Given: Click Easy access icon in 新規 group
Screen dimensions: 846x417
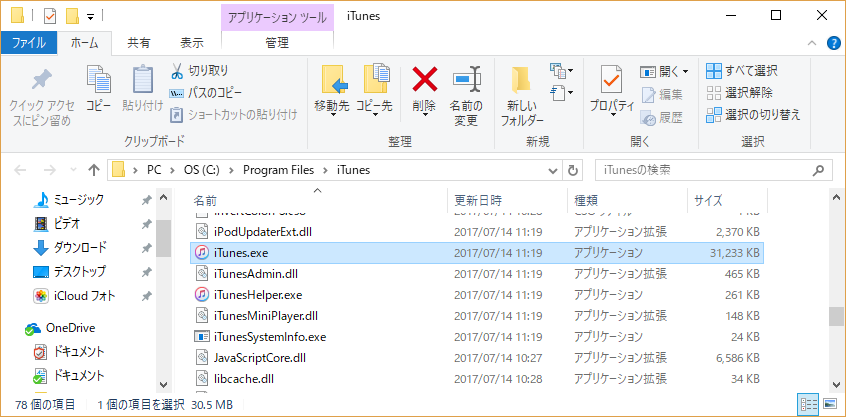Looking at the screenshot, I should pos(561,93).
